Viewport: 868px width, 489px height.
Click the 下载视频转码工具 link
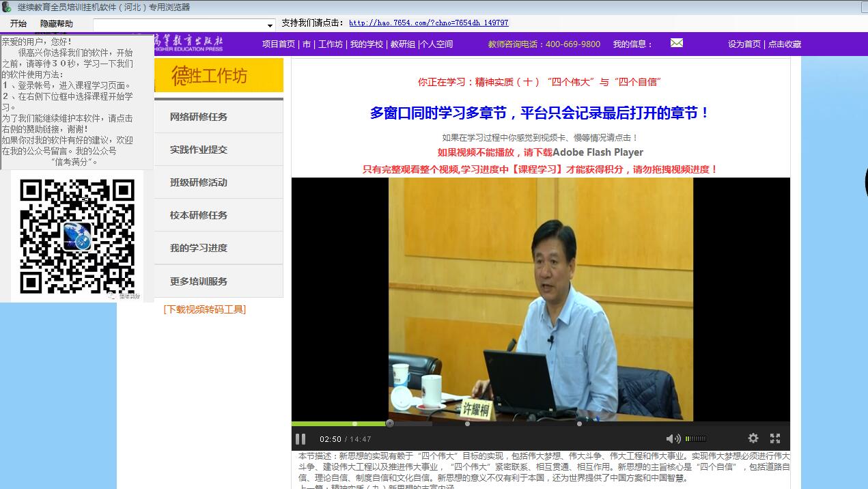(x=204, y=309)
